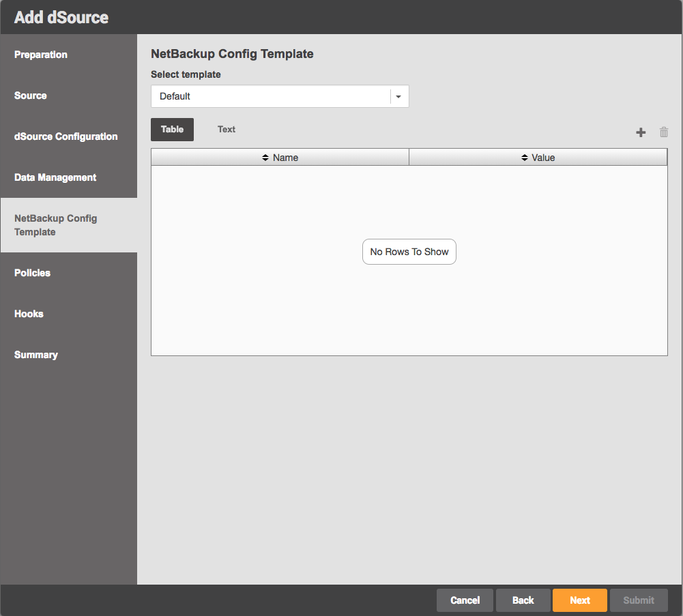Screen dimensions: 683x616
Task: Go to the Preparation step
Action: tap(41, 55)
